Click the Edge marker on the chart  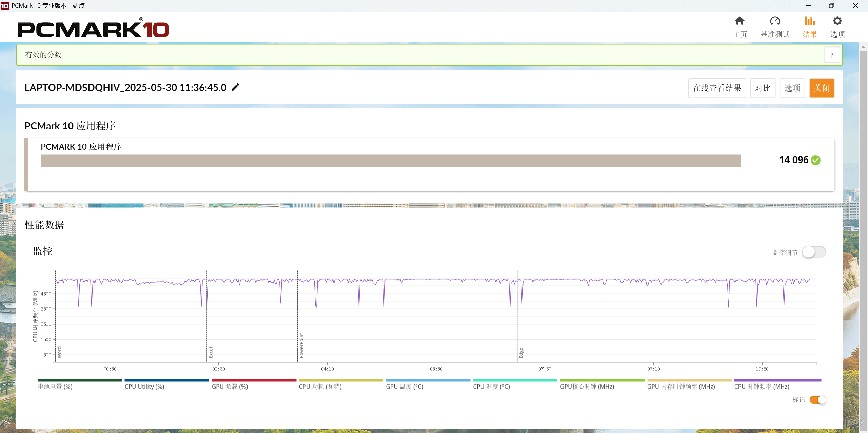point(521,353)
